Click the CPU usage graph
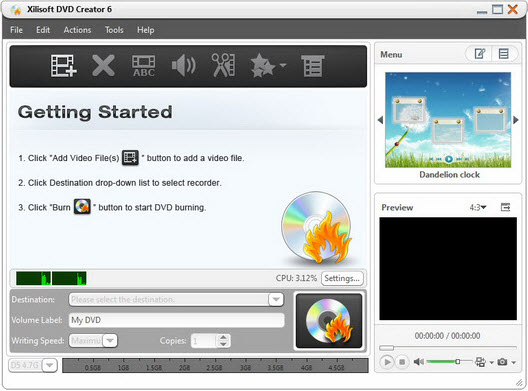528x391 pixels. [x=51, y=279]
